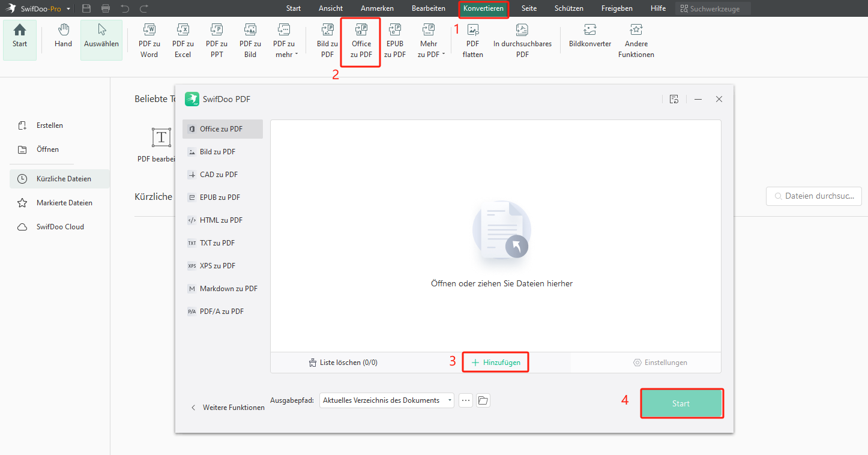Click Erstellen in left sidebar

pos(41,125)
